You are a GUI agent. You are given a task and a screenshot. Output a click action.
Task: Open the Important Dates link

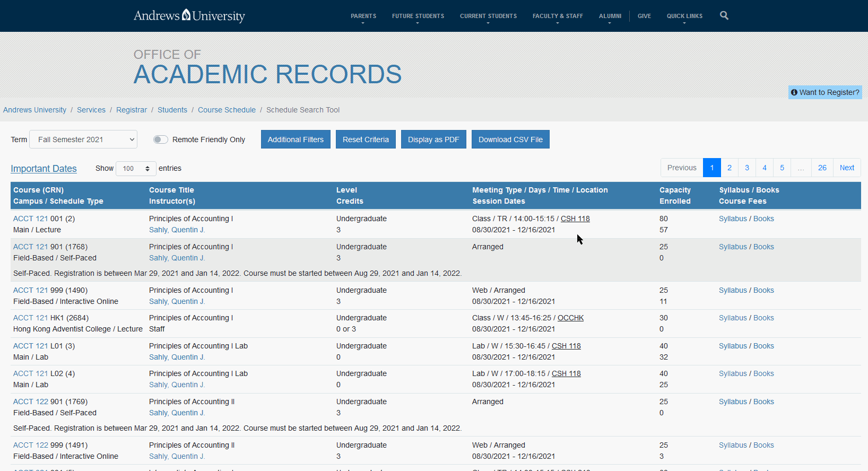click(x=44, y=169)
